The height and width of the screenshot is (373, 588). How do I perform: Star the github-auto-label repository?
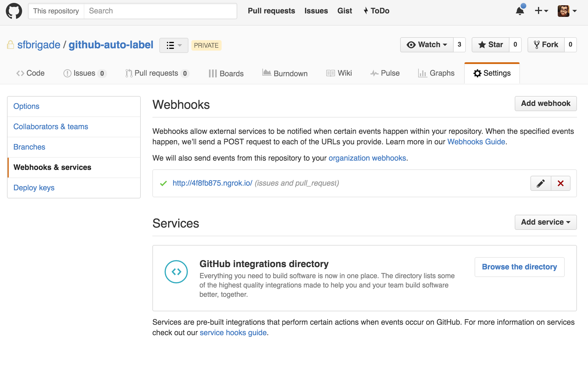(491, 45)
